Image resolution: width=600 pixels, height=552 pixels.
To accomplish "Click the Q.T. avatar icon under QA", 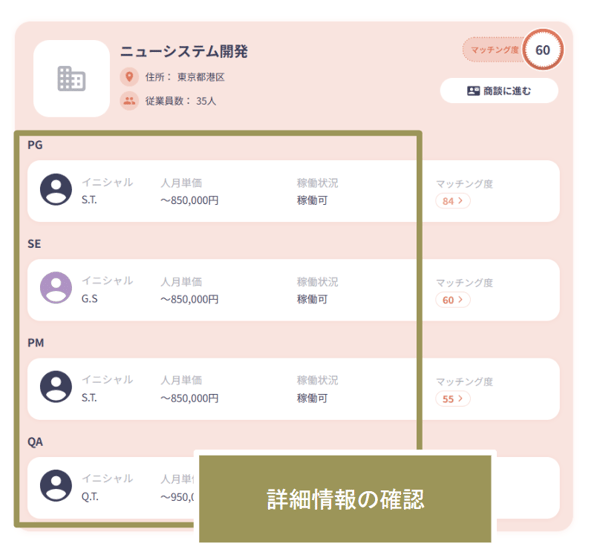I will click(56, 485).
